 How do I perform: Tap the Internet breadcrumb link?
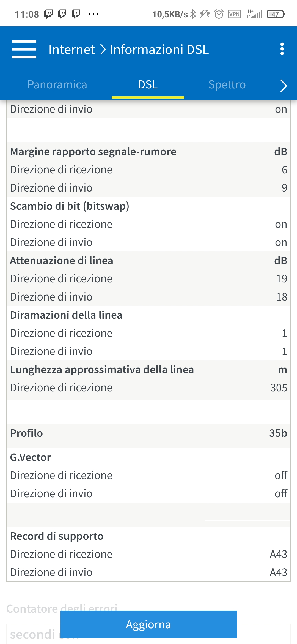[71, 50]
